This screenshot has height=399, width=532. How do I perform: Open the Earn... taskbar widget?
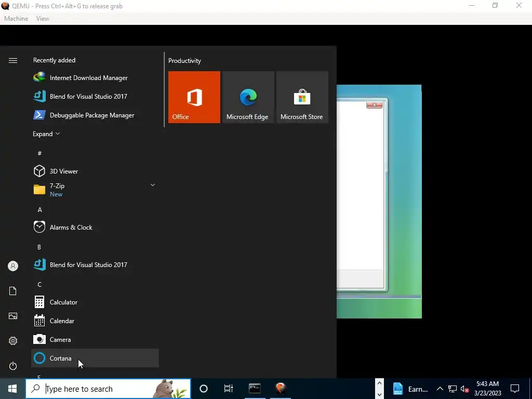tap(410, 389)
